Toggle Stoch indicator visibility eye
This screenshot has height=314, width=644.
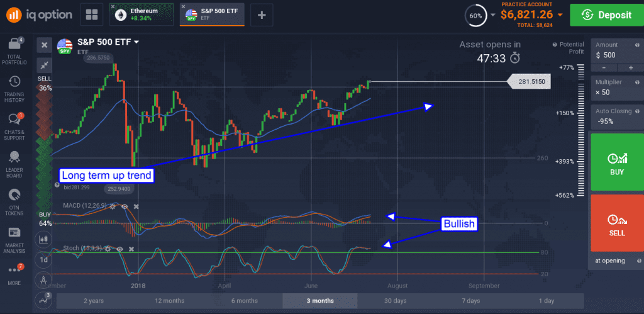[119, 249]
